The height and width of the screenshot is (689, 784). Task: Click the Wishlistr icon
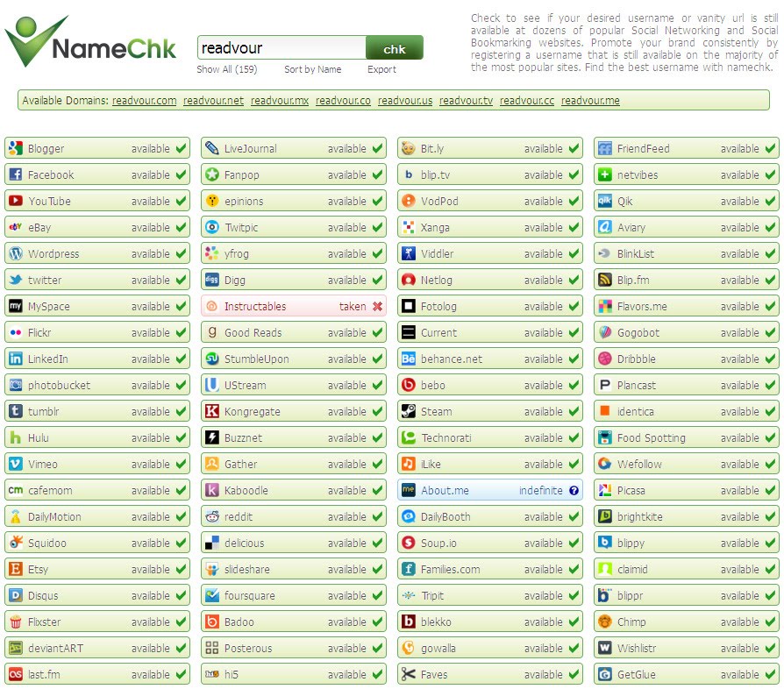605,648
